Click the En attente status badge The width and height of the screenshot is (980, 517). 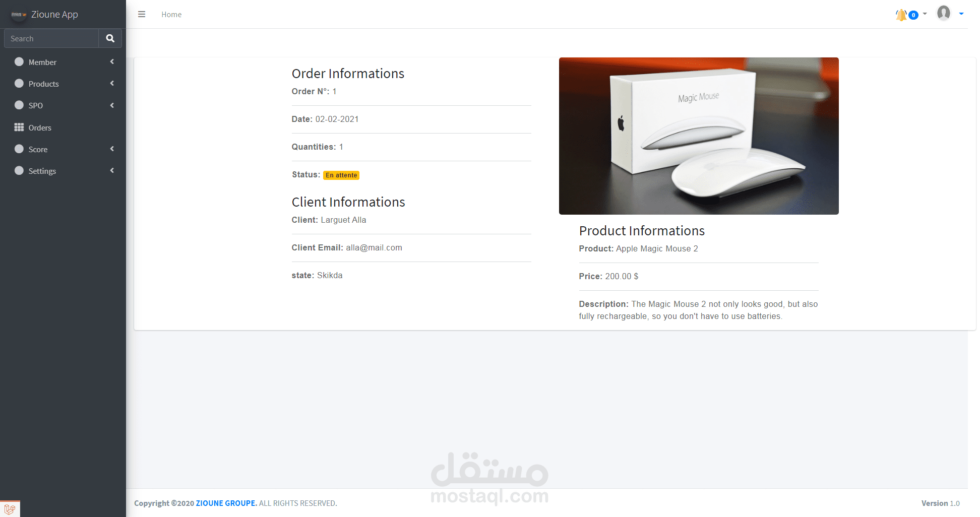[341, 175]
